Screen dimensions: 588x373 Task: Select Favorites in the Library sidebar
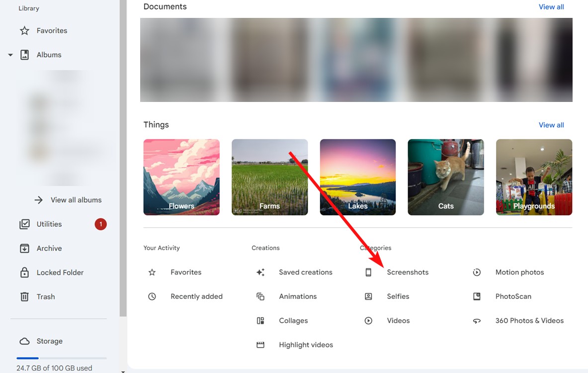[51, 30]
